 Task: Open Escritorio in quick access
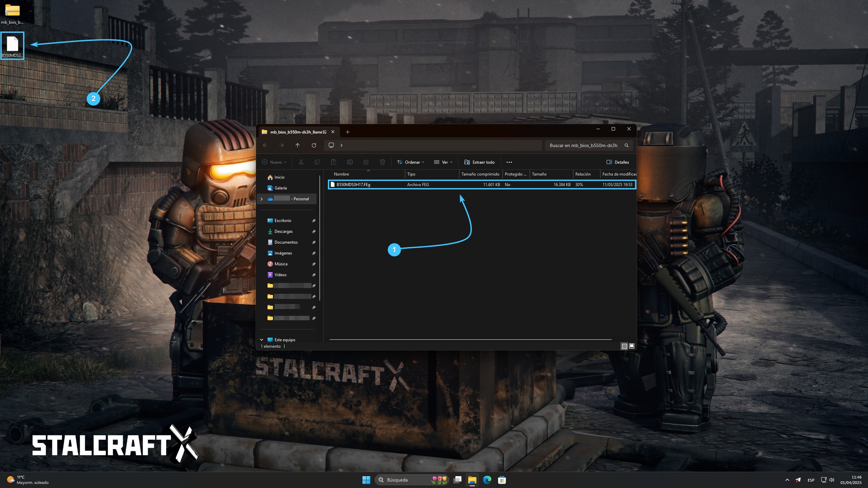(283, 221)
